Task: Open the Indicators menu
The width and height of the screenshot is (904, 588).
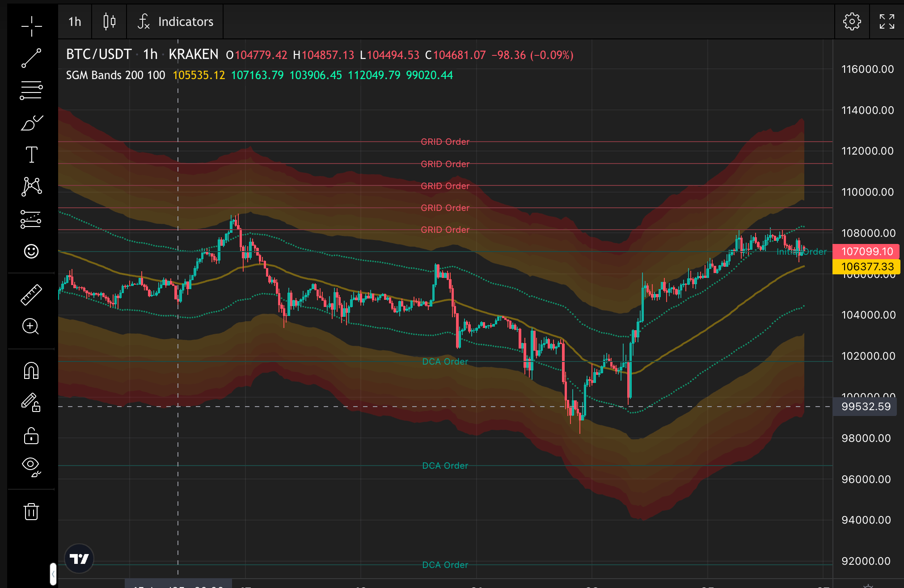Action: click(x=175, y=21)
